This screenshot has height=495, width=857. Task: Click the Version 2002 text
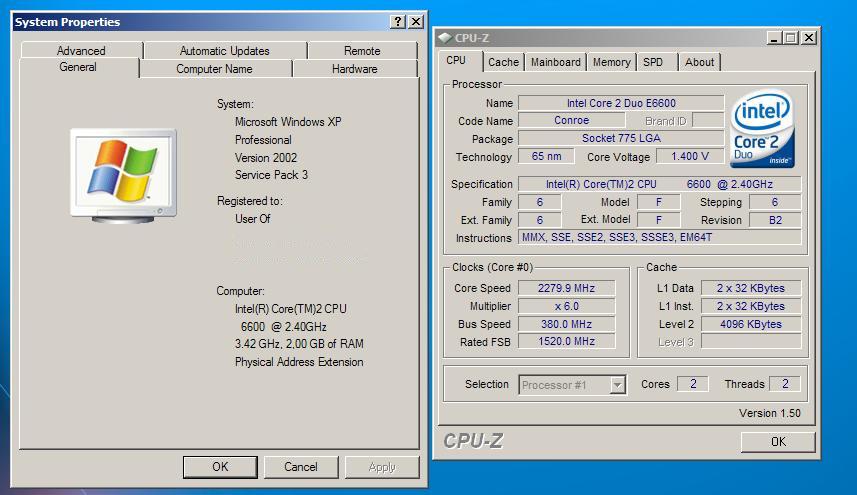(266, 158)
